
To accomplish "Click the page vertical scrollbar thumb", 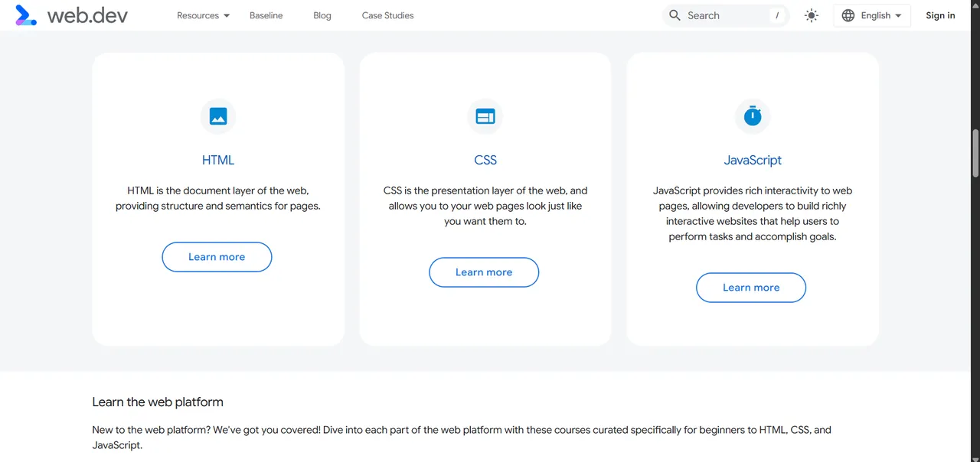I will pos(975,153).
